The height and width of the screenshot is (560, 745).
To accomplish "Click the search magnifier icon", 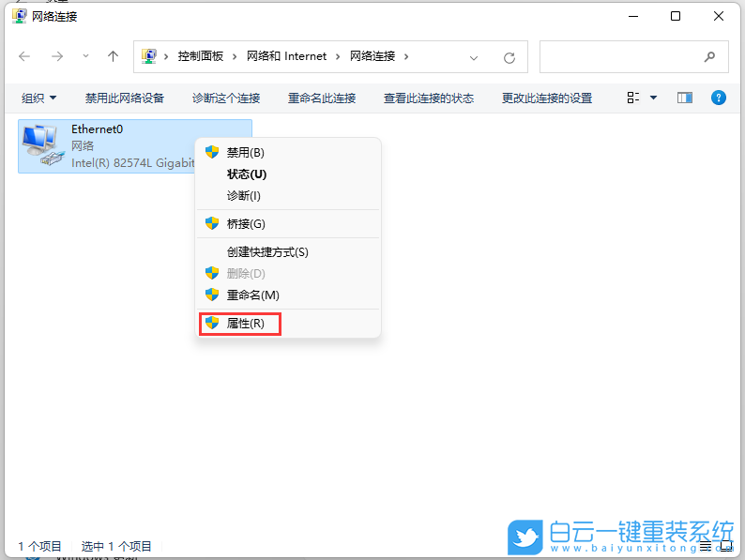I will [x=709, y=57].
